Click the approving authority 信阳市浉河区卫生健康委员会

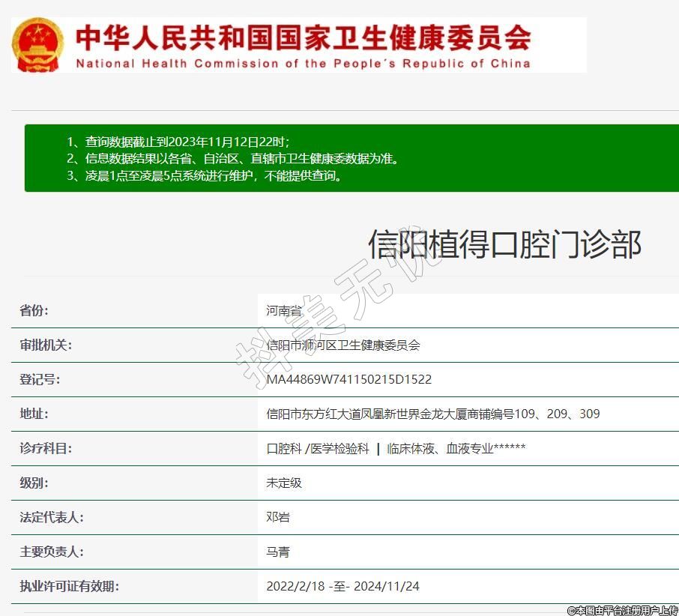[x=343, y=345]
